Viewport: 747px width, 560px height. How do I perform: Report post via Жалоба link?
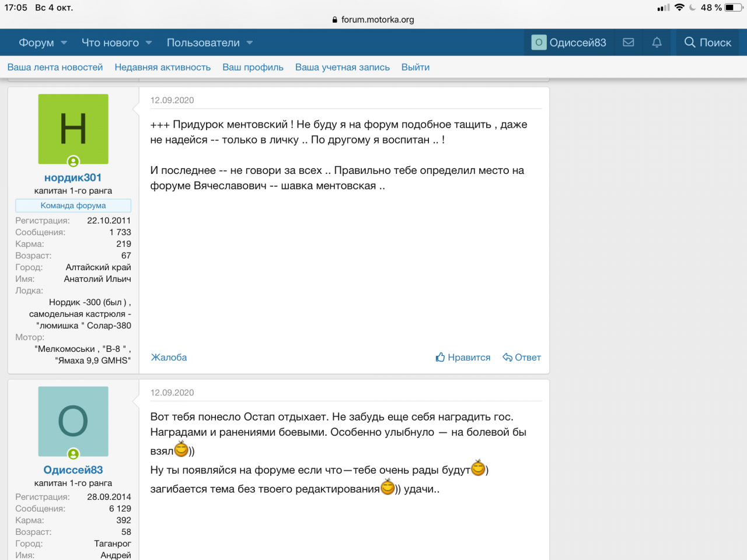169,357
